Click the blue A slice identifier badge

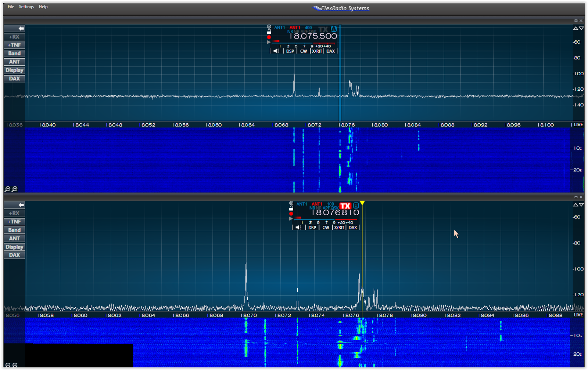point(334,28)
